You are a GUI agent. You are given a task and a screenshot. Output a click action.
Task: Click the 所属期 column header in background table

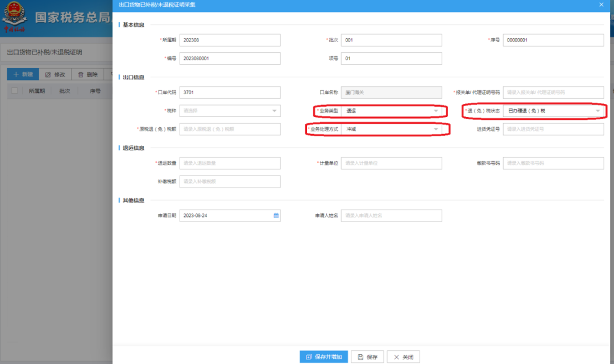37,91
